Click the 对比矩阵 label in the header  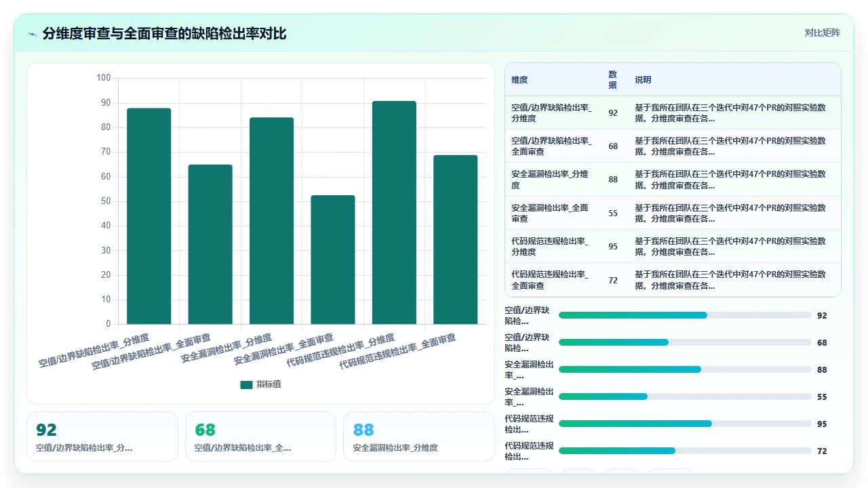[822, 33]
